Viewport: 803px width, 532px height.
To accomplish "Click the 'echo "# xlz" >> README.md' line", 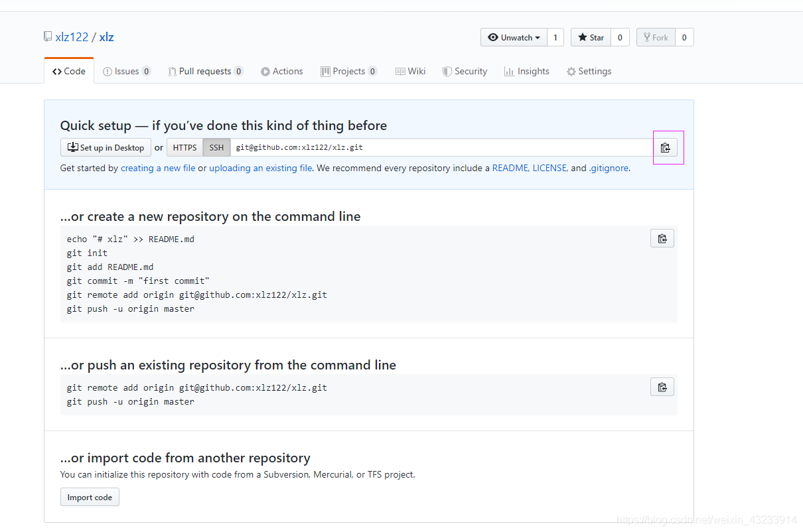I will point(131,239).
